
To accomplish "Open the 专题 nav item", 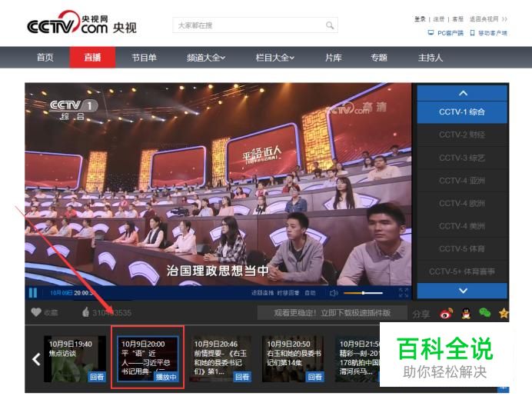I will tap(379, 58).
